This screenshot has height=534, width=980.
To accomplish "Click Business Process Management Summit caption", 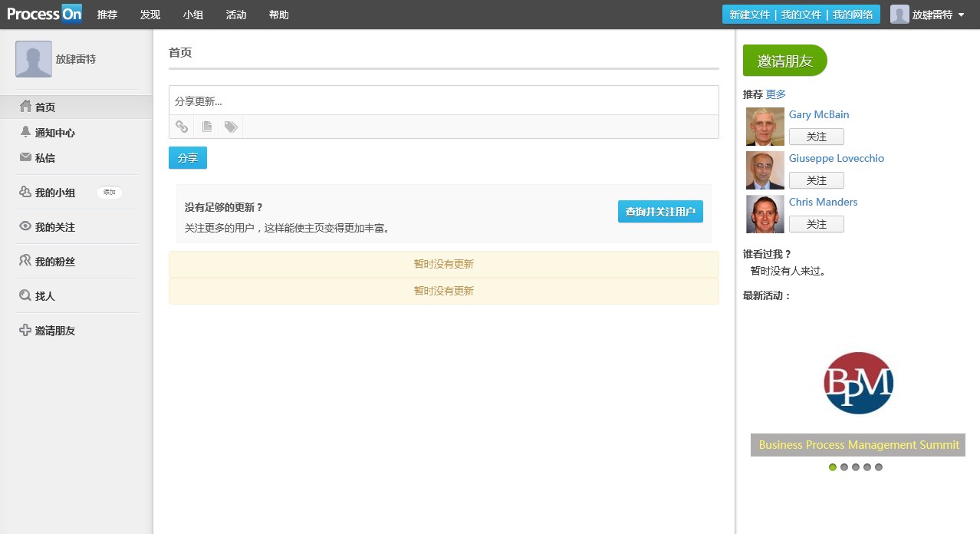I will tap(858, 445).
